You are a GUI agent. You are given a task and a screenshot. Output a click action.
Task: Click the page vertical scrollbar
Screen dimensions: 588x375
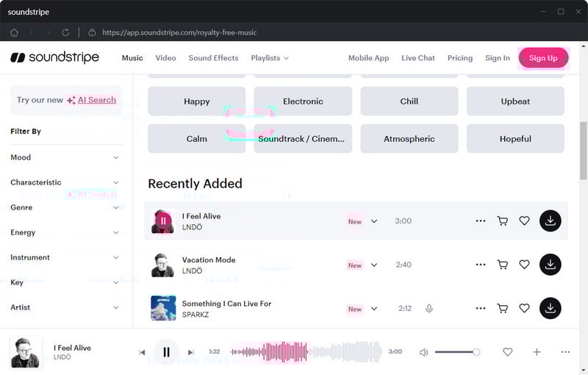[583, 151]
